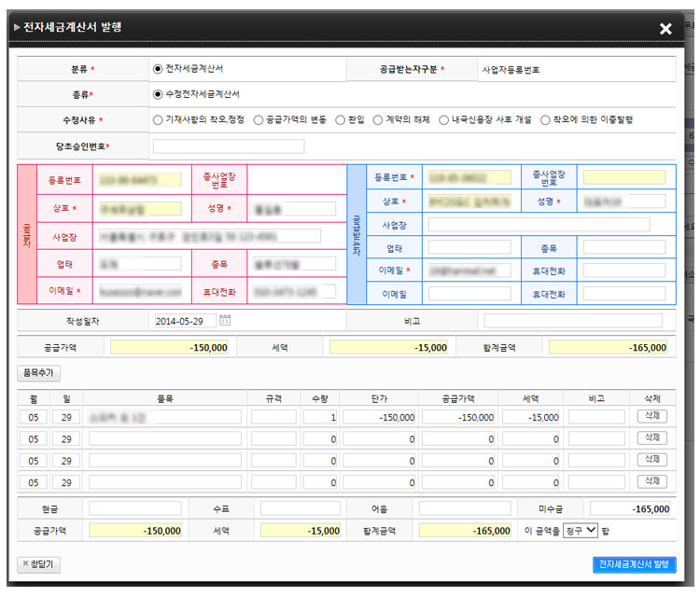
Task: Click the top 공급가액 field showing -150,000
Action: (x=169, y=347)
